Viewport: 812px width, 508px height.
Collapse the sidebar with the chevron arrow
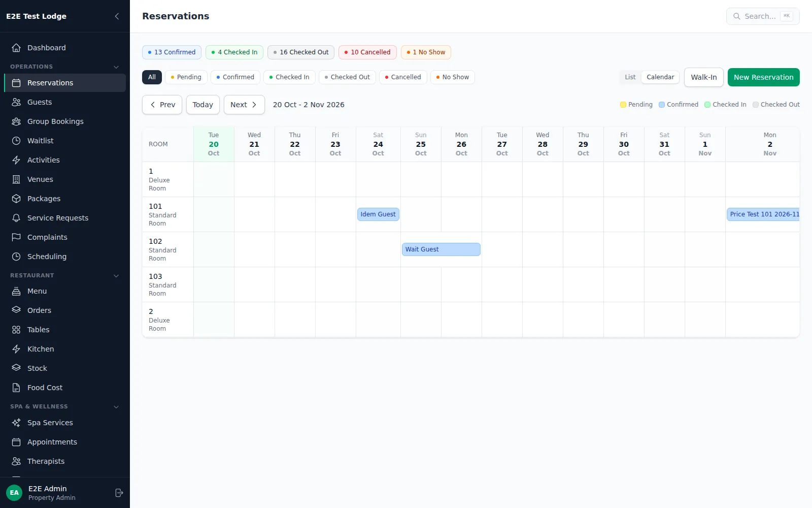117,16
